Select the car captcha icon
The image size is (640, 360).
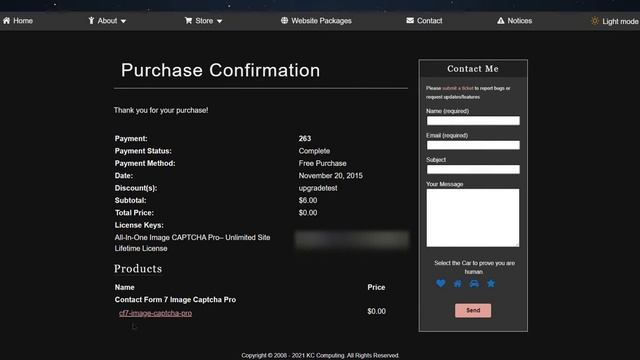click(474, 283)
